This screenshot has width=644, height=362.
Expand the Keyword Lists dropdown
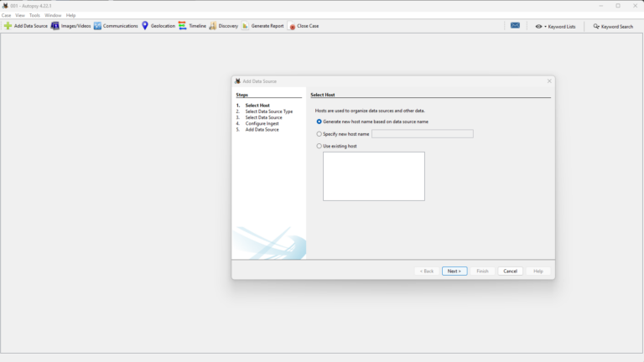pyautogui.click(x=555, y=26)
